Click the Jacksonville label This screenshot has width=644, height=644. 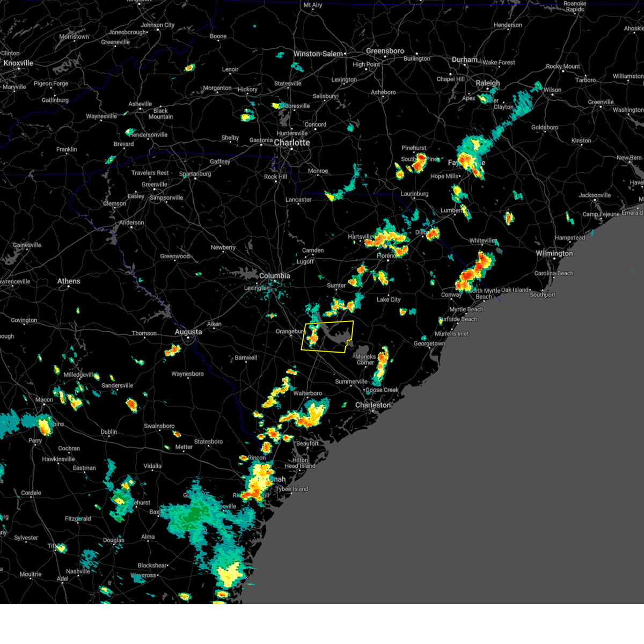pyautogui.click(x=595, y=195)
